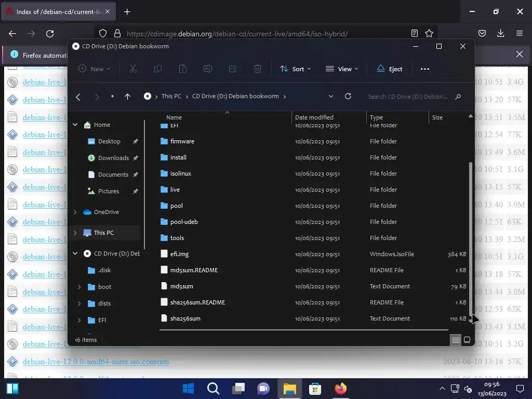Viewport: 532px width, 399px height.
Task: Open the View dropdown menu
Action: tap(342, 69)
